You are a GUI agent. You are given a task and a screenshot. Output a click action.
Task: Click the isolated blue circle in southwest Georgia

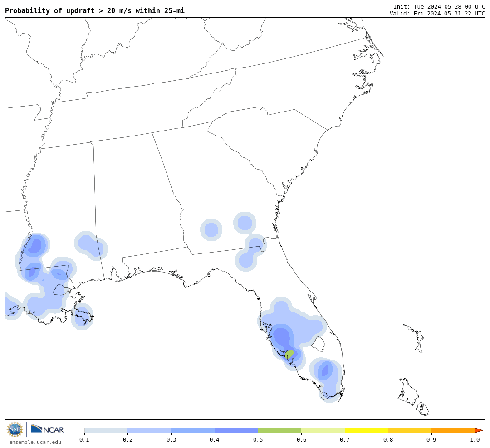[211, 230]
